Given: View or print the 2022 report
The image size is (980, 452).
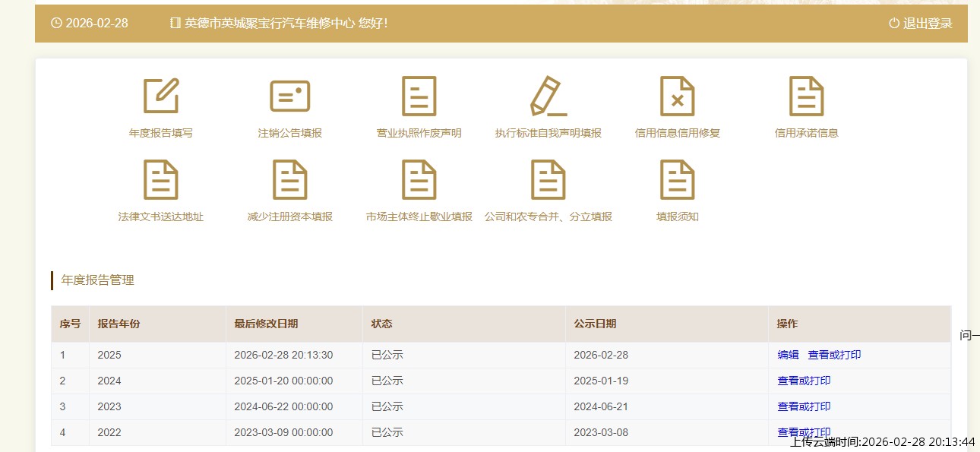Looking at the screenshot, I should (x=804, y=431).
